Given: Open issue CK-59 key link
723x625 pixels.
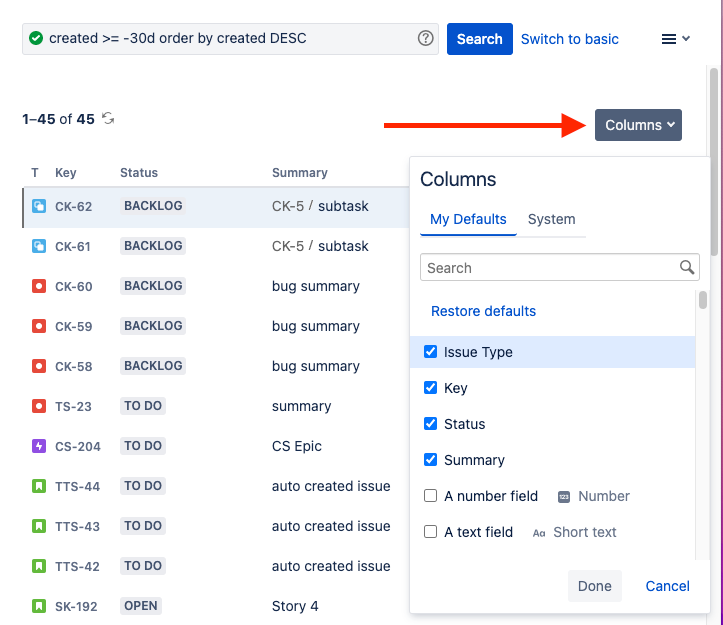Looking at the screenshot, I should 73,327.
